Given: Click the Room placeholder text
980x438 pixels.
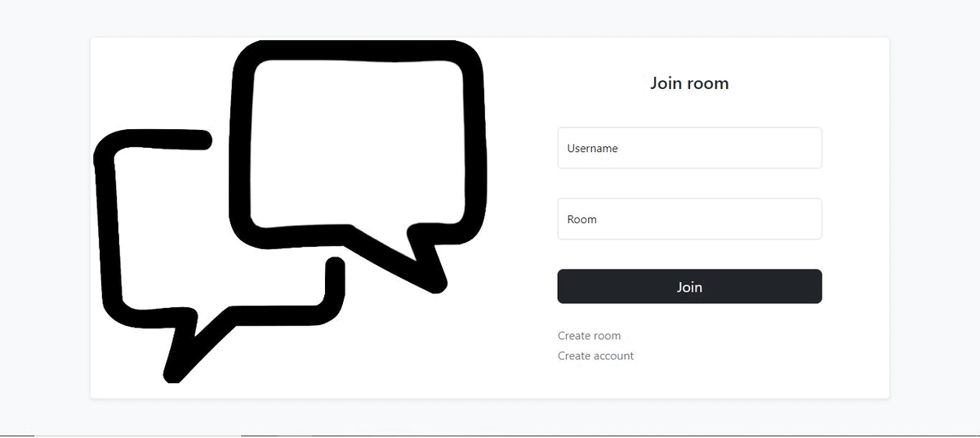Looking at the screenshot, I should [581, 220].
